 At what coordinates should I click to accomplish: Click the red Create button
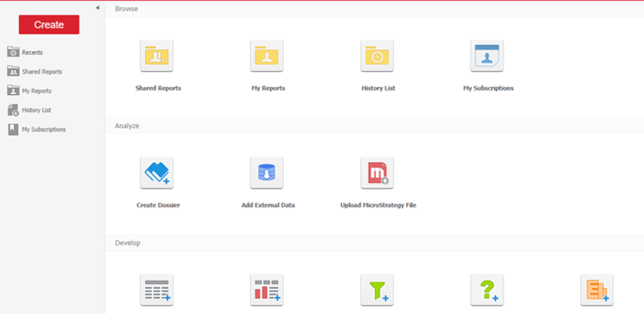[49, 24]
